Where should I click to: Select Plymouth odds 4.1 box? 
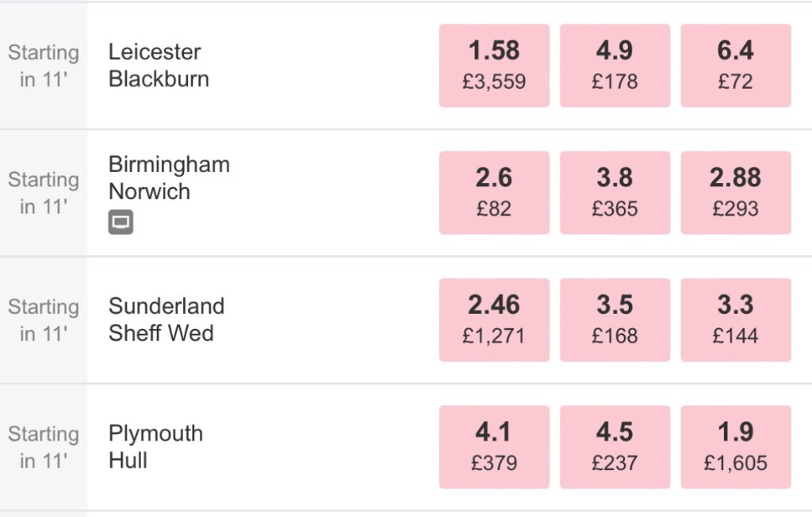click(494, 447)
